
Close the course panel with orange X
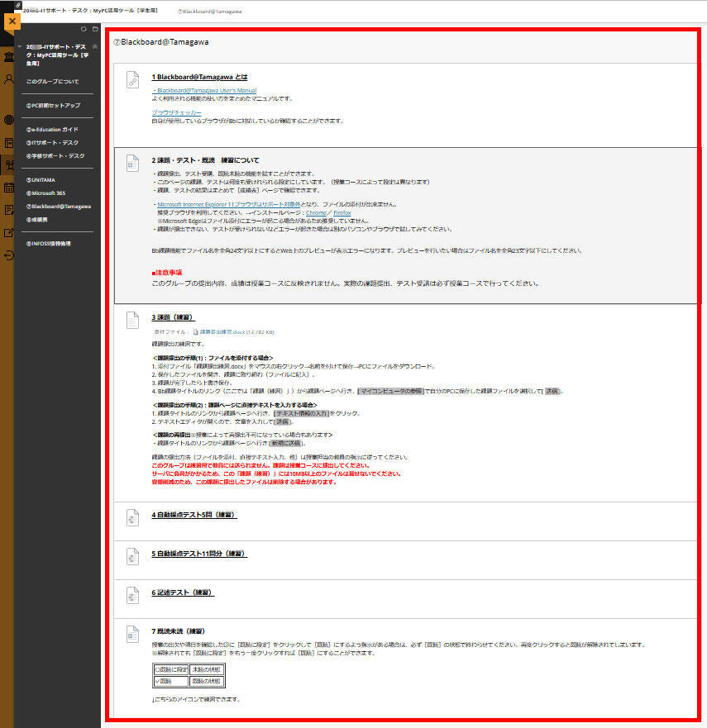[x=12, y=21]
